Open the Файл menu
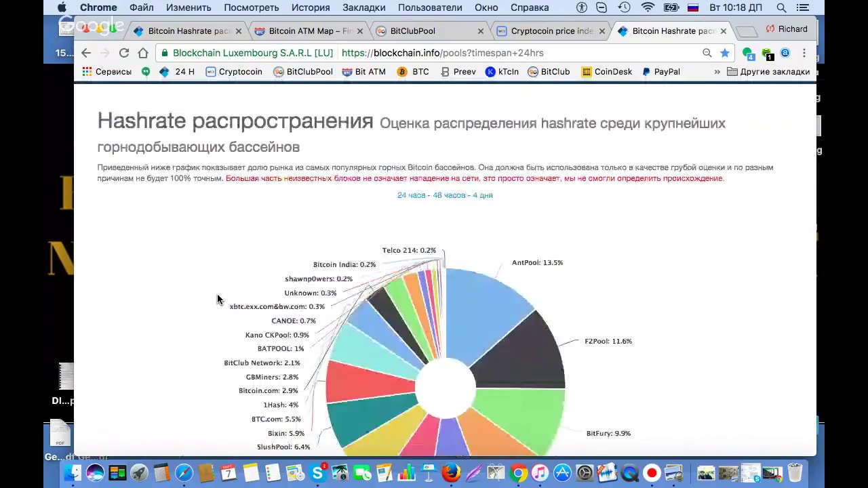 [142, 7]
